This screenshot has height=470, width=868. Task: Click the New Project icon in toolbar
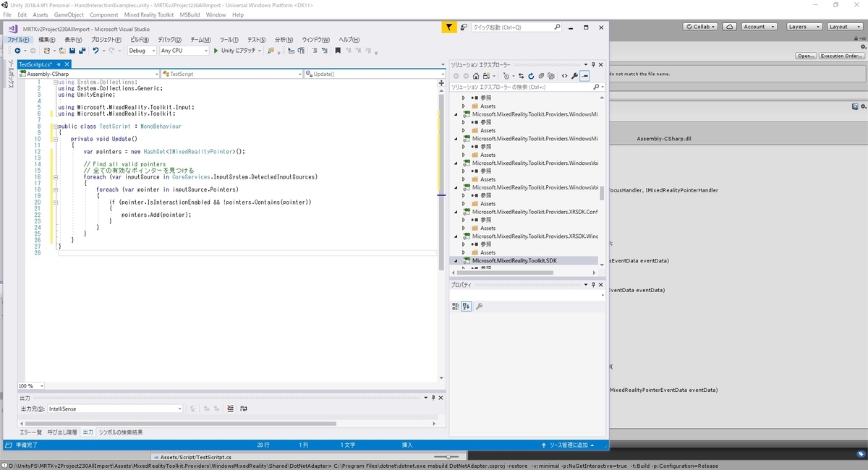pyautogui.click(x=46, y=51)
